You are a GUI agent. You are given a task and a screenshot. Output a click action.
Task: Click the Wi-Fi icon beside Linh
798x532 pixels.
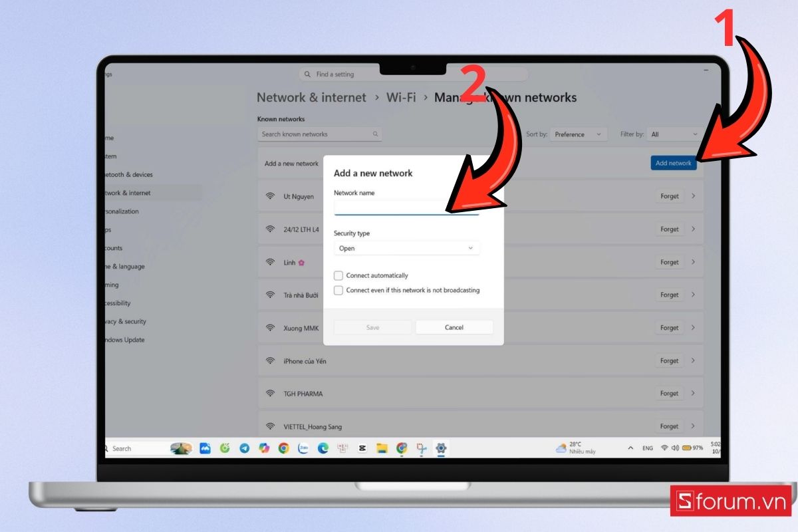pos(270,262)
